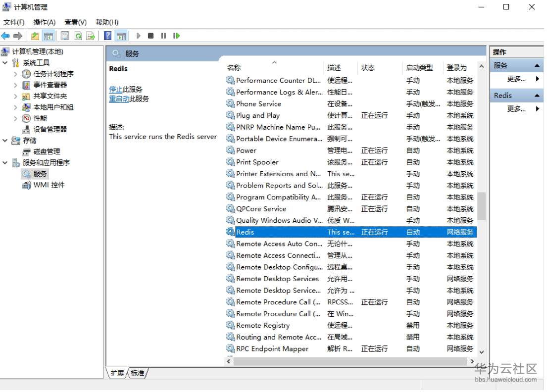Switch to the 扩展 tab

pyautogui.click(x=117, y=374)
